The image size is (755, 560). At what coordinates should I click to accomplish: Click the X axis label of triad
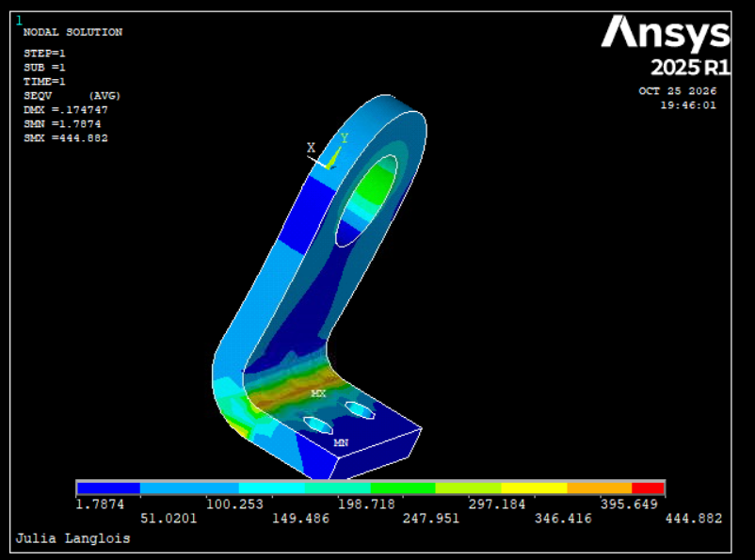coord(311,148)
